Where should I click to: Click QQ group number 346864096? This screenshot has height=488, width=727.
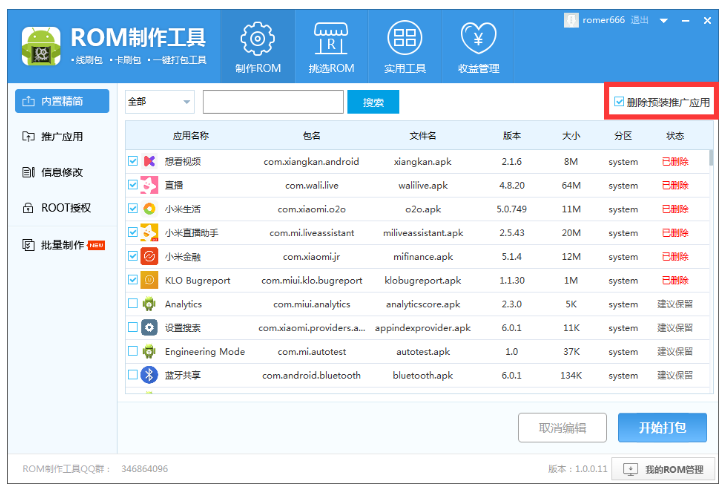(145, 469)
